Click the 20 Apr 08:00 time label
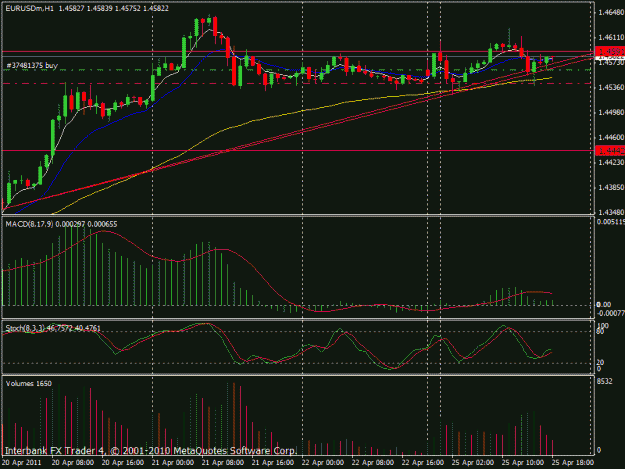 [73, 463]
